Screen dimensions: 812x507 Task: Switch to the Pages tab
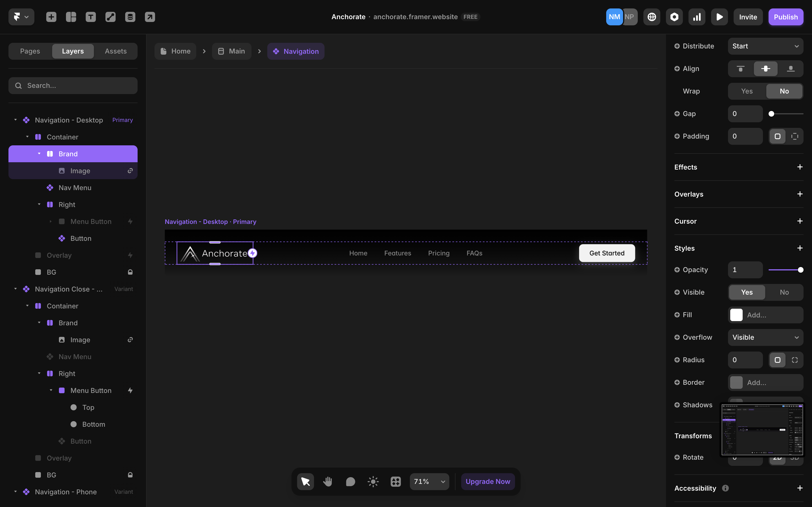[x=30, y=51]
